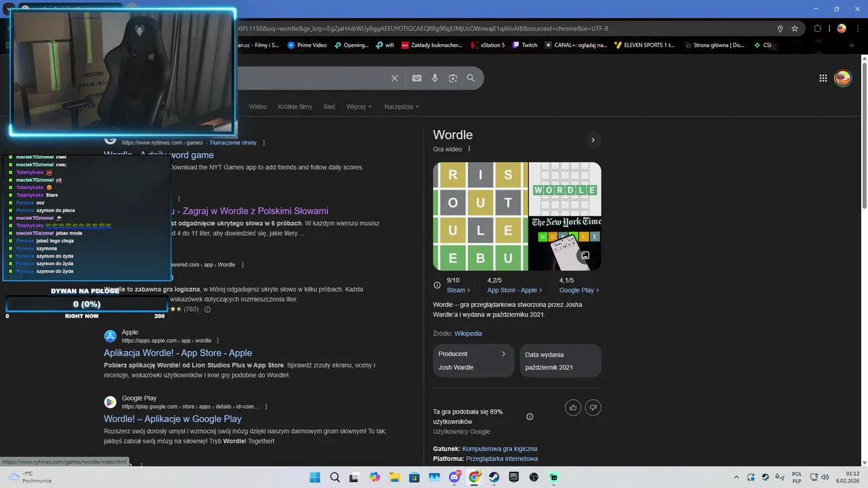Open the wifi bookmark
868x488 pixels.
(x=384, y=45)
